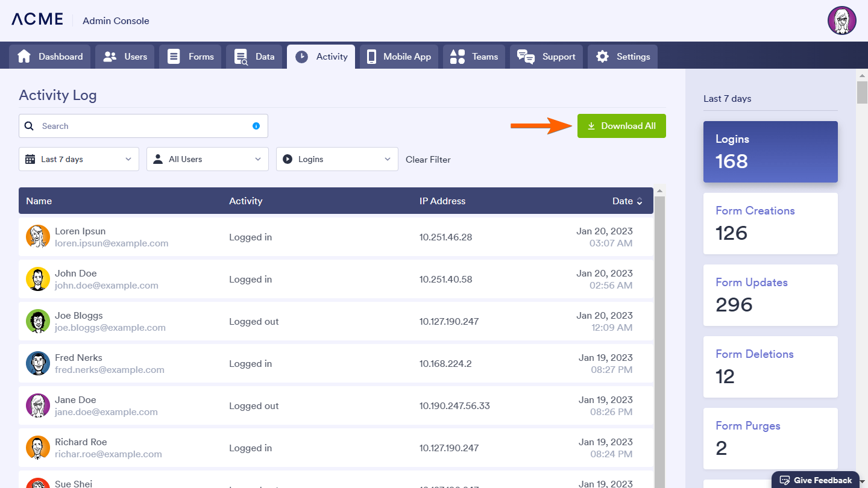Click the house icon on Dashboard tab
868x488 pixels.
coord(24,57)
